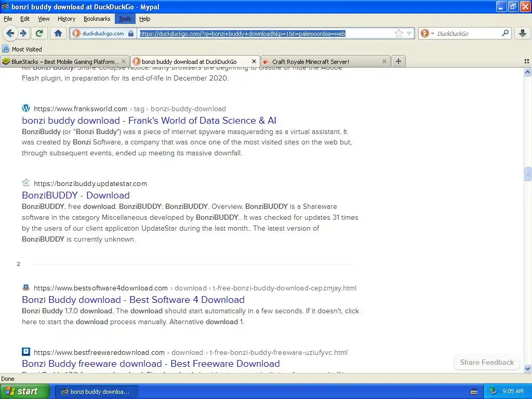Switch to the Craft Royale Minecraft Server tab
The image size is (532, 399).
tap(325, 61)
